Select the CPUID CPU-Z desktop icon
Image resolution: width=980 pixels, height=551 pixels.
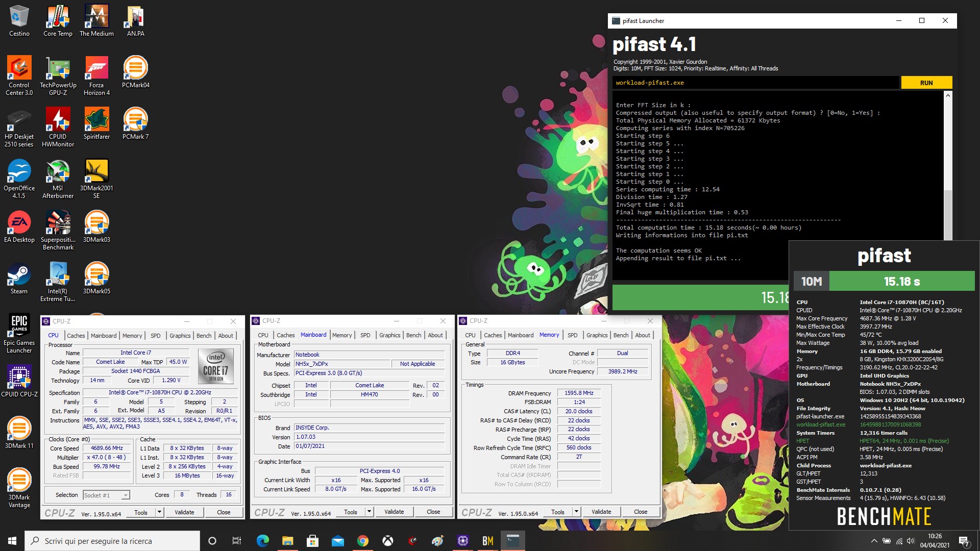click(19, 381)
